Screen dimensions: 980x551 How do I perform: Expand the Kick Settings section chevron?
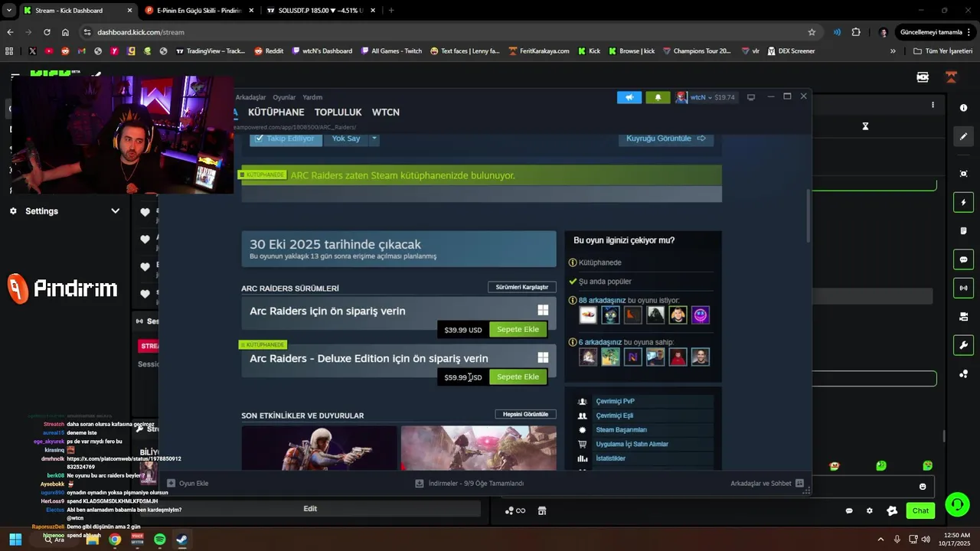tap(115, 211)
